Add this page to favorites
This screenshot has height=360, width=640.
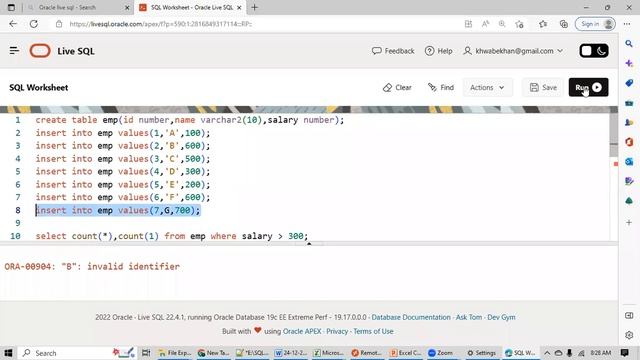tap(519, 24)
